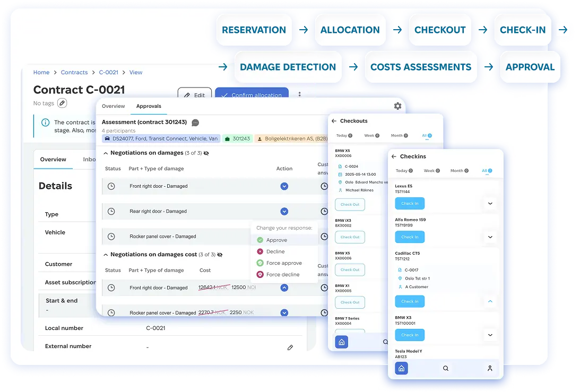580x392 pixels.
Task: Open the three-dot menu next to Confirm allocation
Action: pyautogui.click(x=299, y=94)
